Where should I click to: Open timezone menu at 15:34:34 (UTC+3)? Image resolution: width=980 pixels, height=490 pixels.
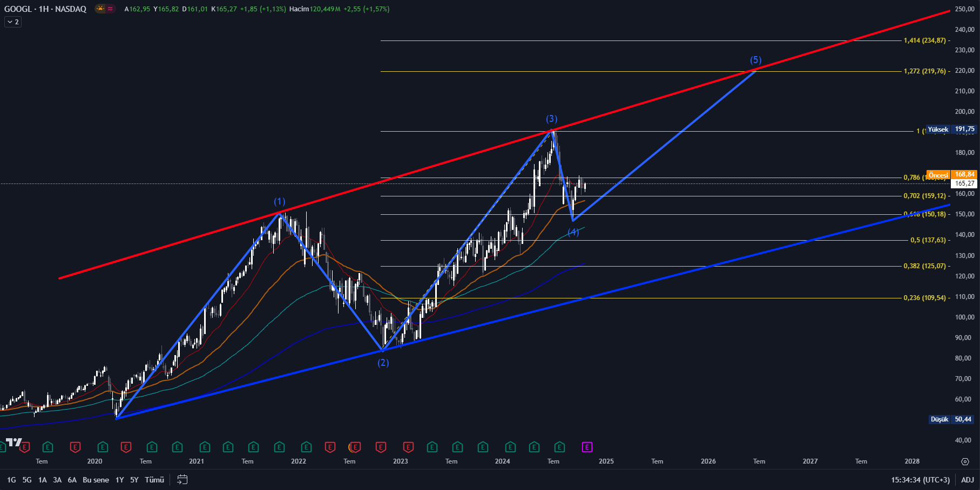point(920,480)
